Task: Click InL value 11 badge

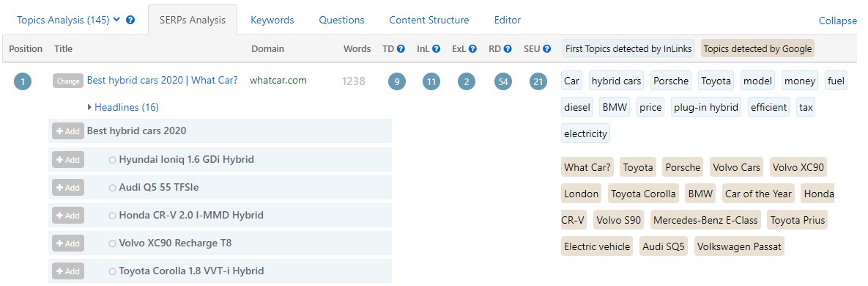Action: 431,81
